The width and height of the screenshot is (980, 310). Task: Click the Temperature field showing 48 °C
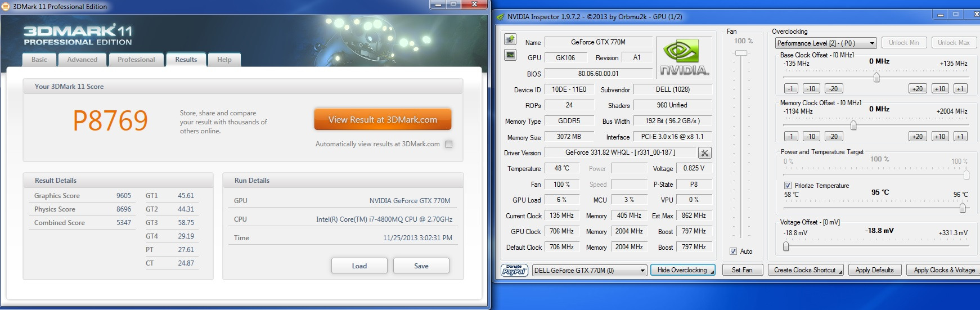(562, 168)
